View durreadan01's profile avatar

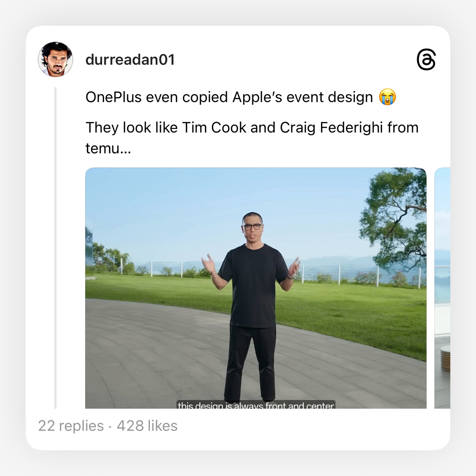click(56, 59)
